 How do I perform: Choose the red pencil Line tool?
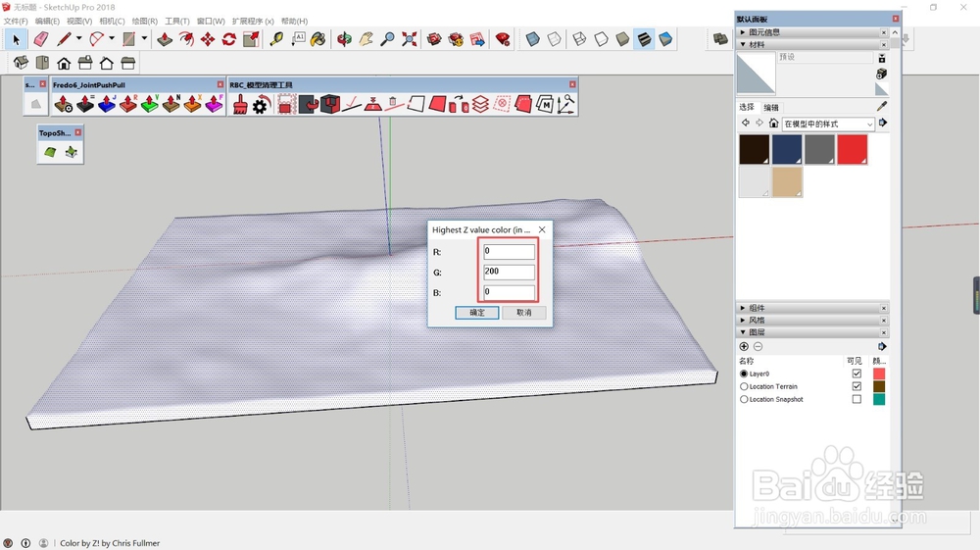point(63,39)
